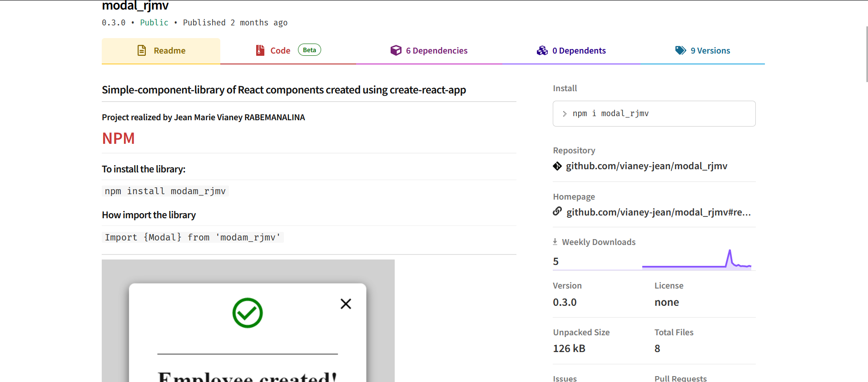The width and height of the screenshot is (868, 382).
Task: Click the 'To install the library:' heading
Action: (144, 169)
